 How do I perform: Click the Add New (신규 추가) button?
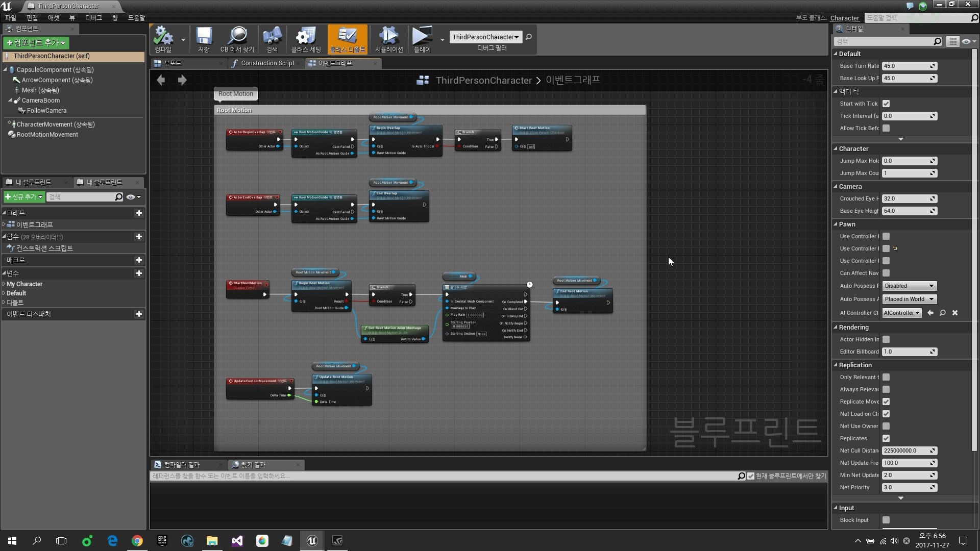click(23, 197)
